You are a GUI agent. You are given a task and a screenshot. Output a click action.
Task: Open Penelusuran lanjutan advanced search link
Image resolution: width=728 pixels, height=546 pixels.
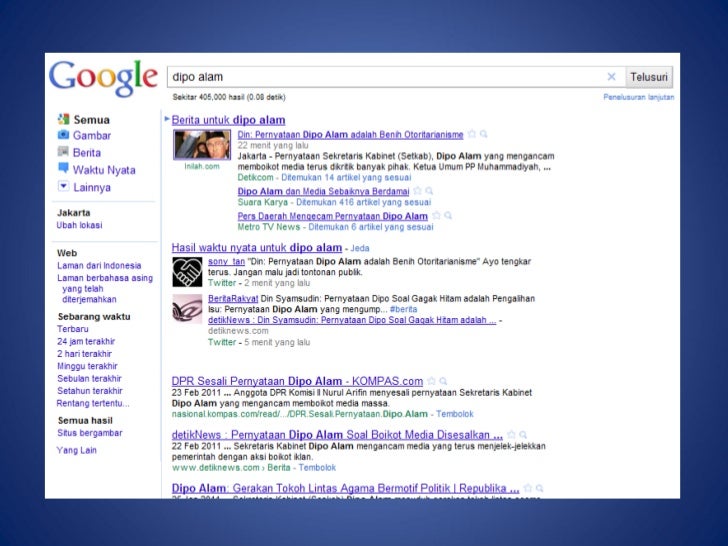pos(638,97)
